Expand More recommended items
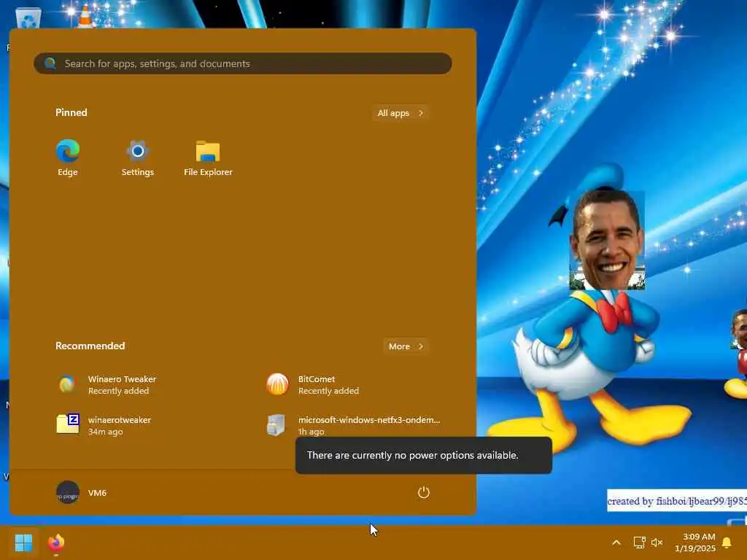The image size is (747, 560). coord(406,346)
